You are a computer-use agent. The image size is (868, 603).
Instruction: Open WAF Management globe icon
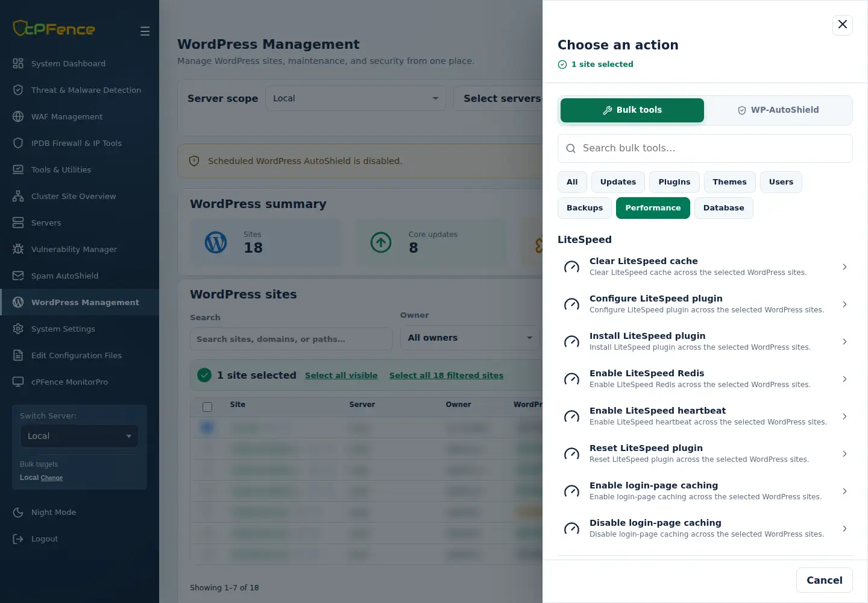(18, 116)
